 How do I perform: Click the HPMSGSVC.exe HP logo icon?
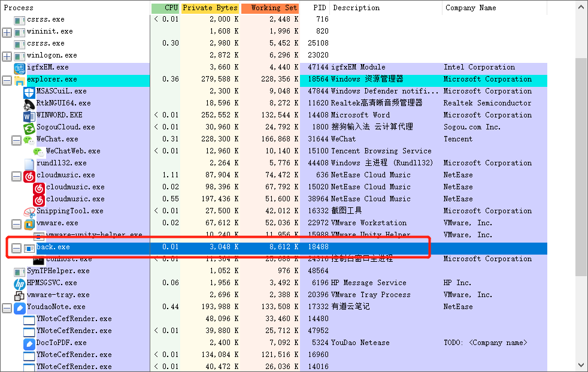click(x=20, y=284)
